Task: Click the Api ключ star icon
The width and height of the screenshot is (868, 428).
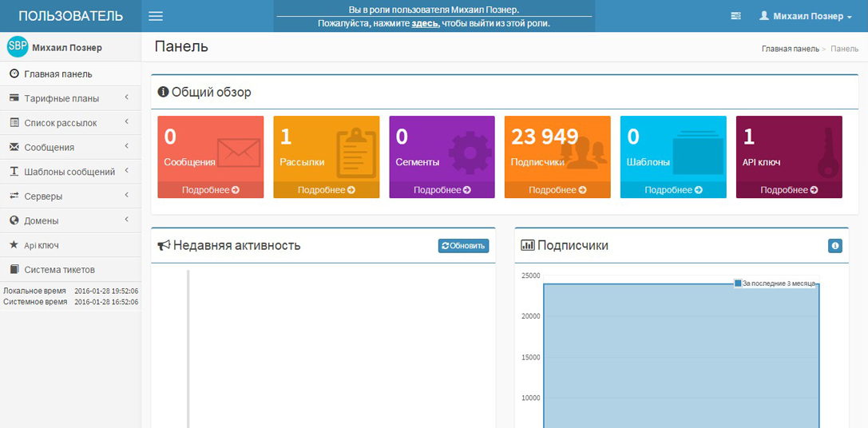Action: point(14,244)
